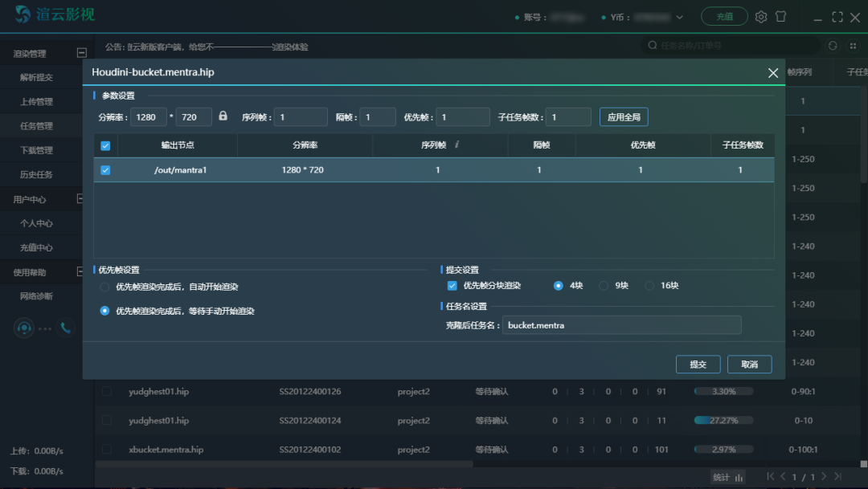The width and height of the screenshot is (868, 489).
Task: Collapse the 用户中心 sidebar section
Action: point(81,198)
